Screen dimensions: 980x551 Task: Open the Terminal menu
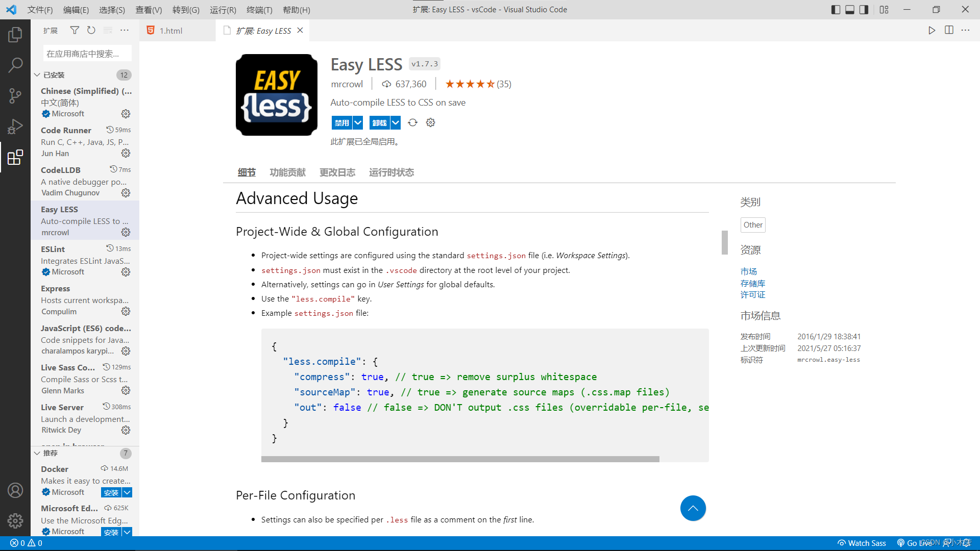click(x=259, y=10)
